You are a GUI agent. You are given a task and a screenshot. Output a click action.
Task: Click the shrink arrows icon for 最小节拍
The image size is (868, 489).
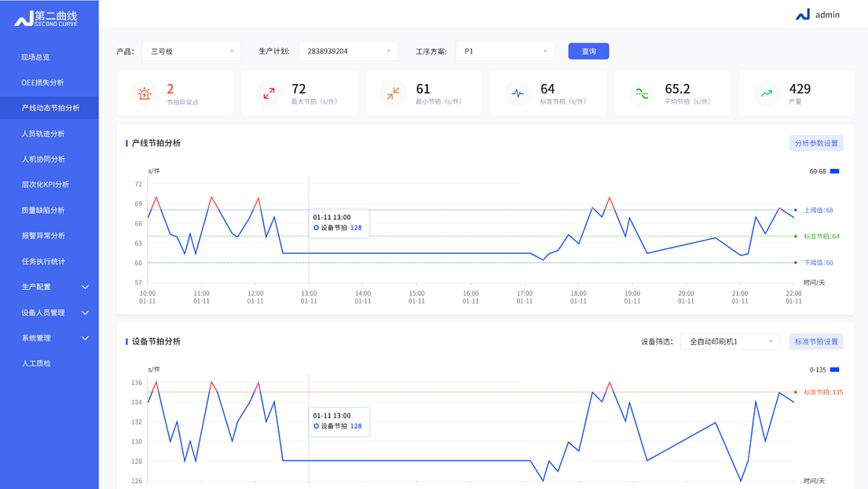[x=393, y=94]
